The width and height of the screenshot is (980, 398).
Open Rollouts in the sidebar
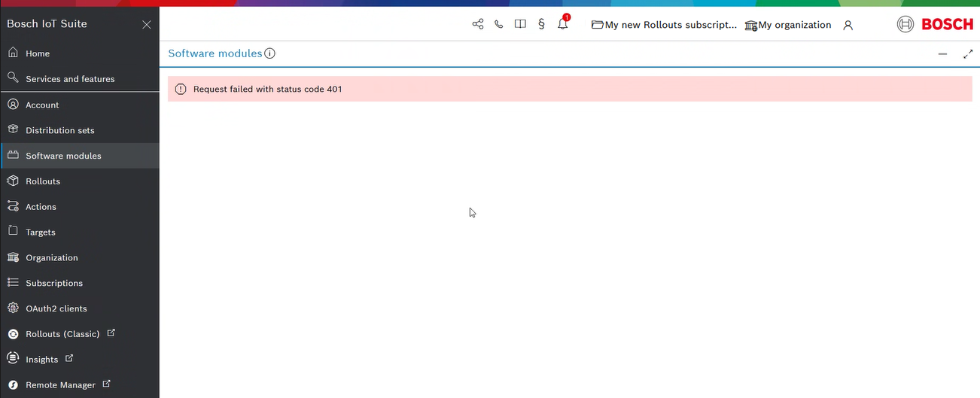(x=43, y=181)
